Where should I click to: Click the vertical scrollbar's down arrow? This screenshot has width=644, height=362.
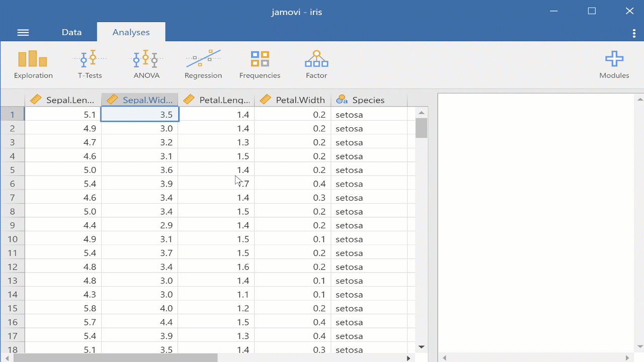(421, 346)
